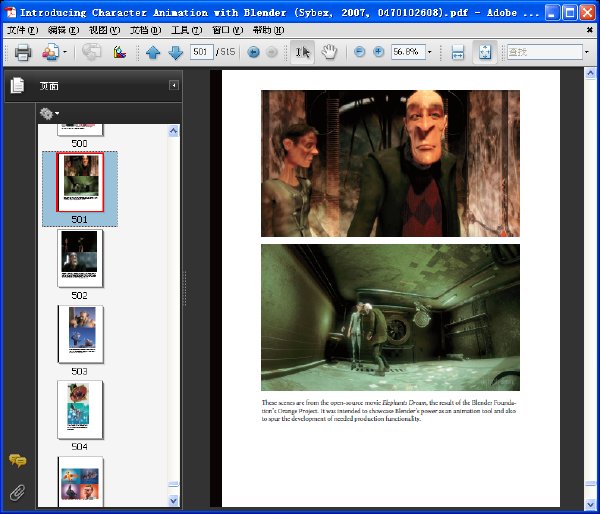600x514 pixels.
Task: Select the partial thumbnail below page 504
Action: [80, 482]
